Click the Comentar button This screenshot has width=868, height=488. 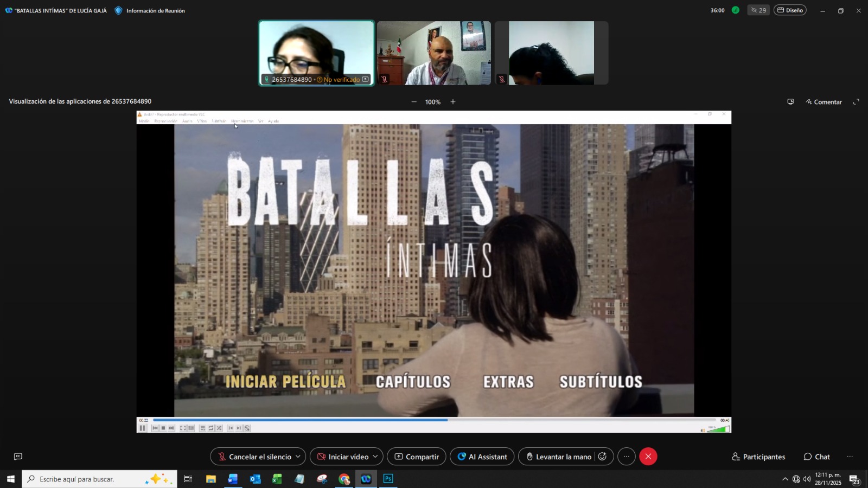[x=824, y=102]
